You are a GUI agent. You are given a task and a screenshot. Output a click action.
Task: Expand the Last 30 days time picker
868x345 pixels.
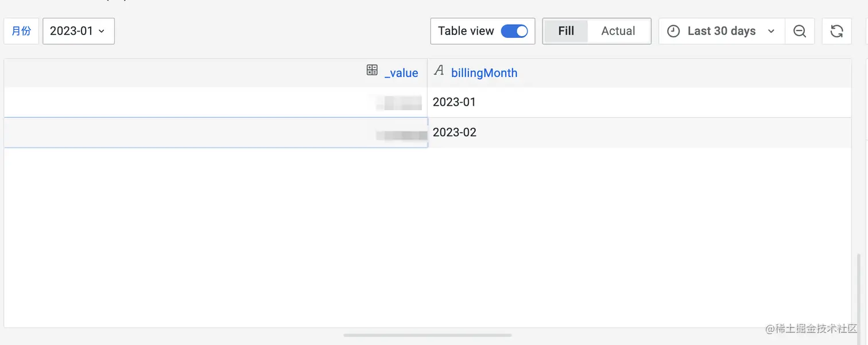(x=721, y=32)
